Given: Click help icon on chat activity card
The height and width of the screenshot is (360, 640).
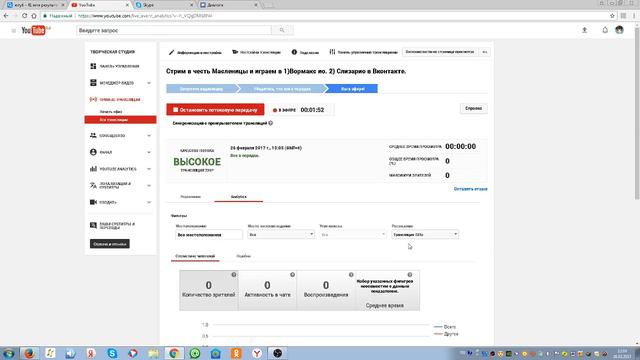Looking at the screenshot, I should click(293, 275).
